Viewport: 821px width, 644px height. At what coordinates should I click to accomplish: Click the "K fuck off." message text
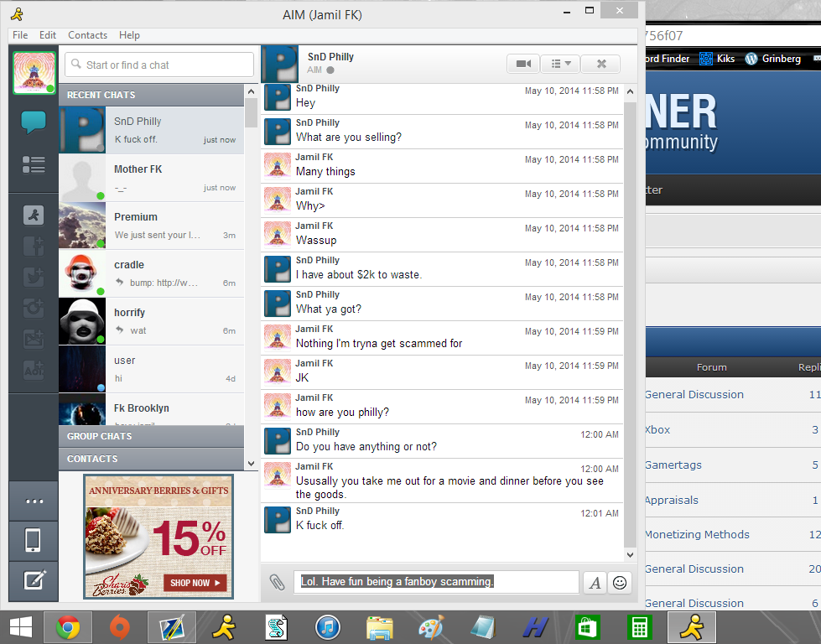(x=320, y=526)
